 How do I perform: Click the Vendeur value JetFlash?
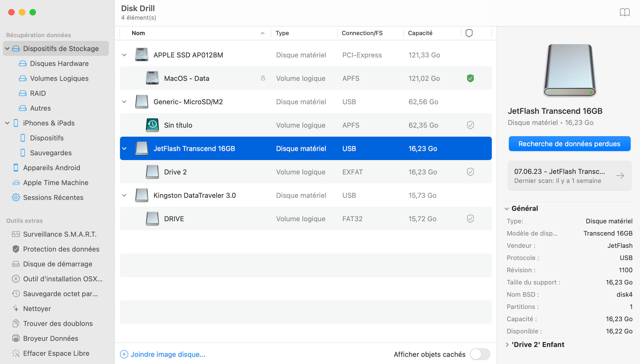[620, 246]
